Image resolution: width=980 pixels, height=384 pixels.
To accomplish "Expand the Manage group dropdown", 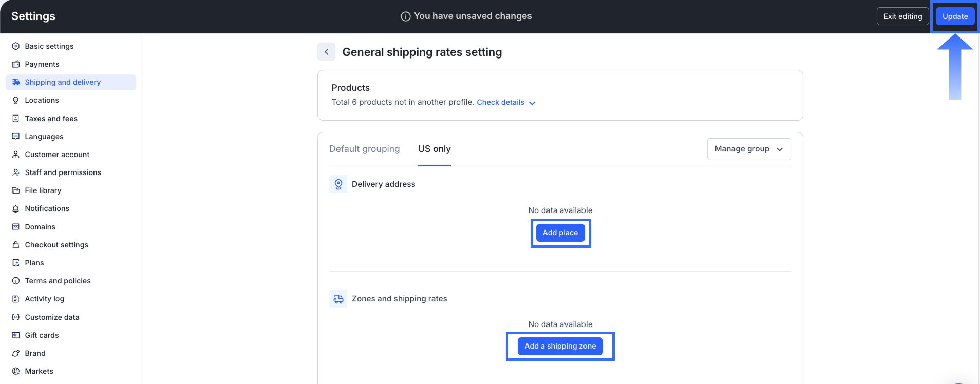I will click(x=749, y=149).
